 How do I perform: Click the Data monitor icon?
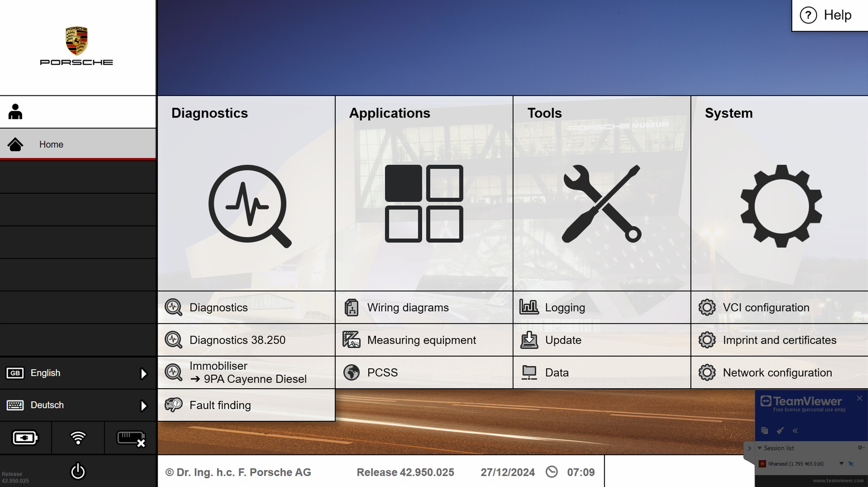[x=529, y=373]
